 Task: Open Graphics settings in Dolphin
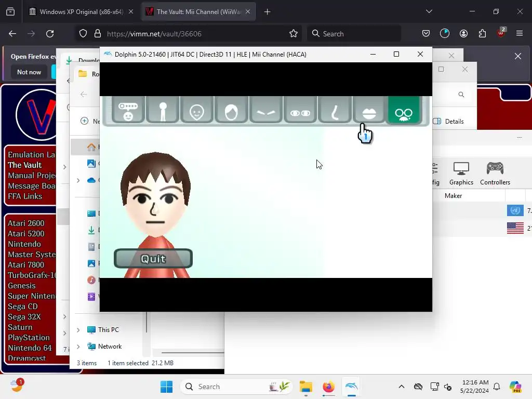461,174
